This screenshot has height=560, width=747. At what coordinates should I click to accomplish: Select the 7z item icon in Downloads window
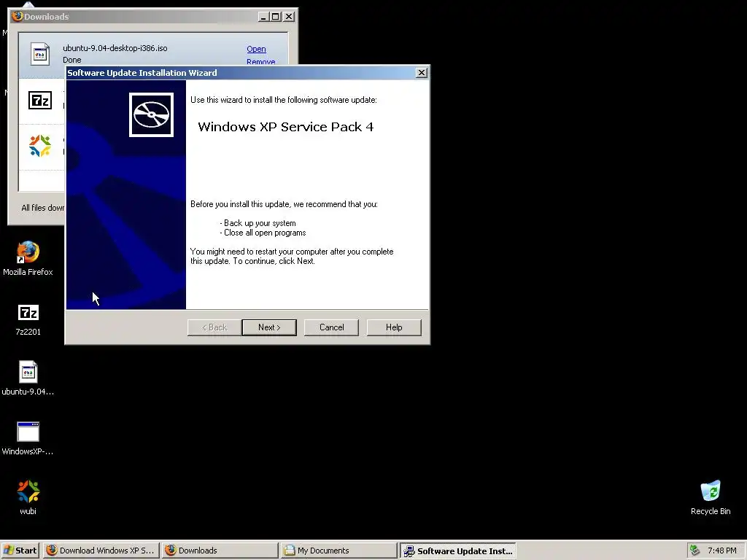coord(40,101)
